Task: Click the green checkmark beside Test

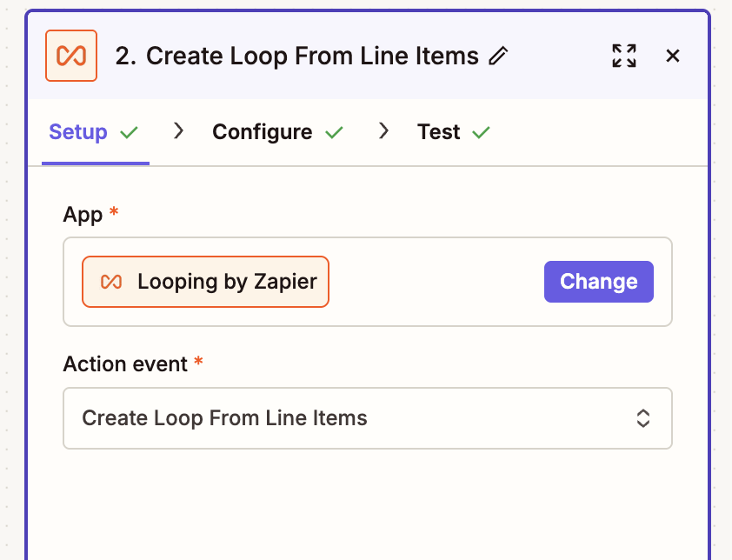Action: pyautogui.click(x=481, y=133)
